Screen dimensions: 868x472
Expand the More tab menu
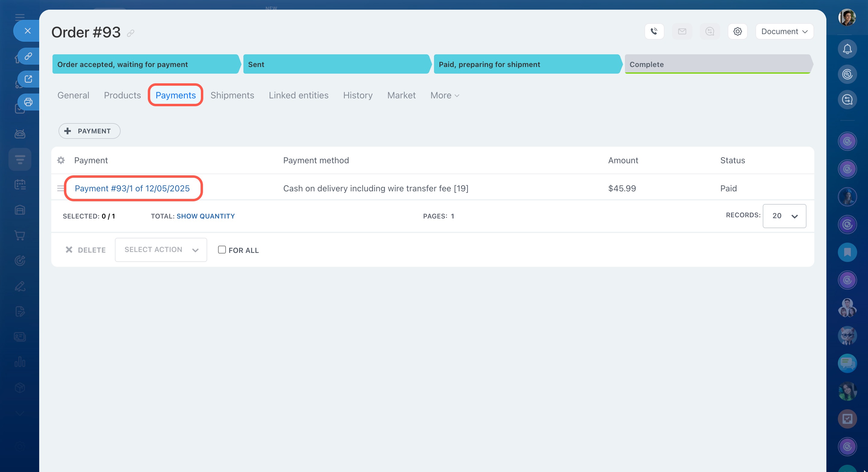tap(445, 95)
